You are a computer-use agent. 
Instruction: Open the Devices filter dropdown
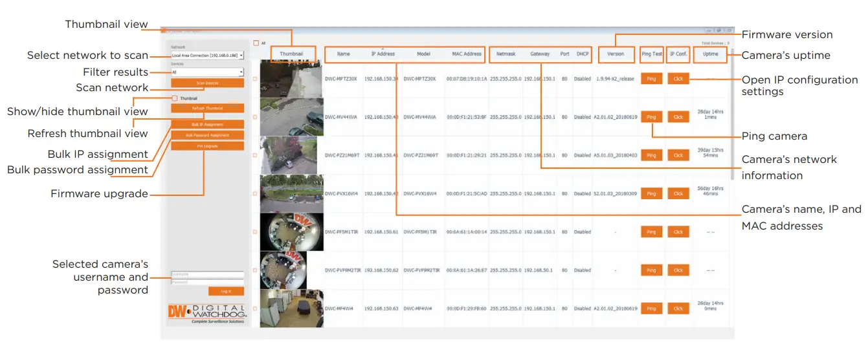pos(207,72)
